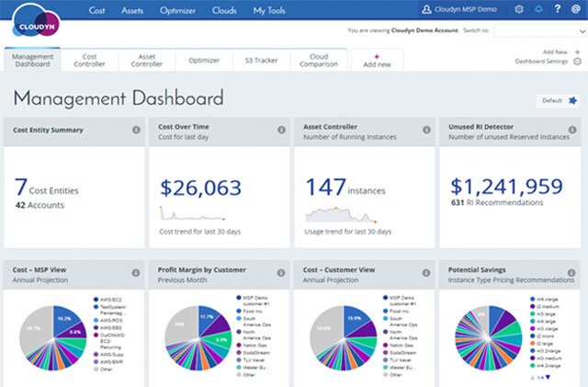This screenshot has width=588, height=387.
Task: Click the @ contact icon
Action: pos(575,10)
